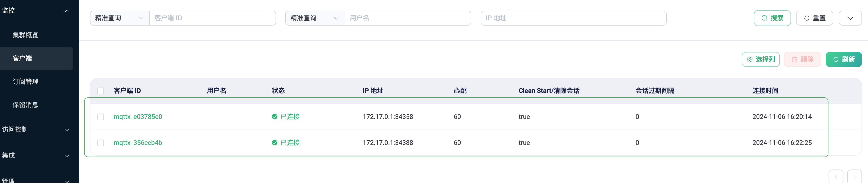
Task: Open the client ID match-type dropdown
Action: (120, 18)
